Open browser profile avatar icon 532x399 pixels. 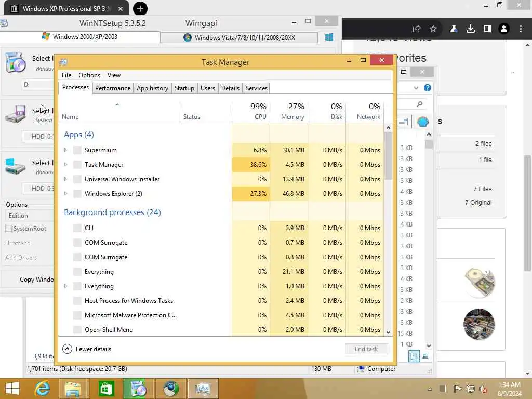(x=504, y=29)
